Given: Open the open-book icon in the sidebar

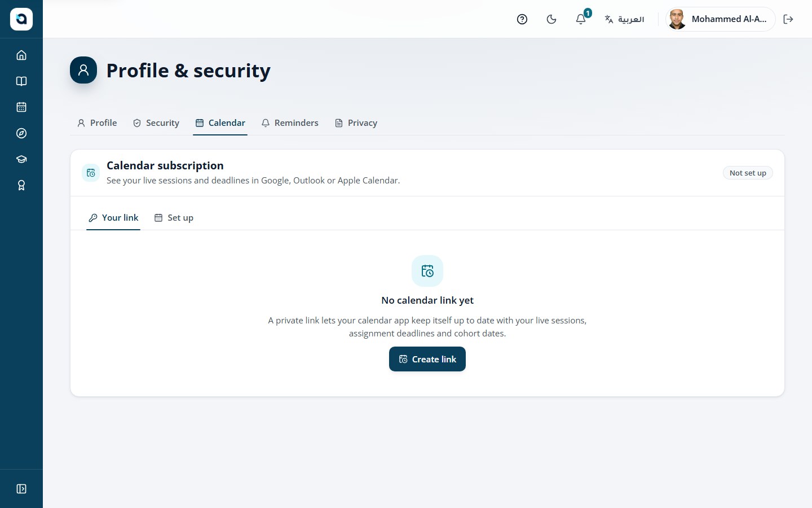Looking at the screenshot, I should pos(21,81).
